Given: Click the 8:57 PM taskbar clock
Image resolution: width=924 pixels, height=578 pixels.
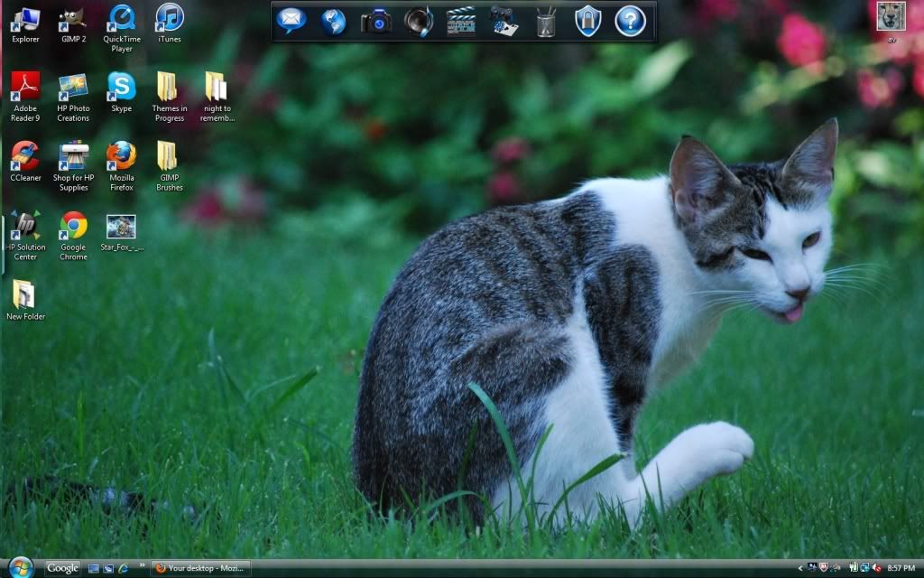Looking at the screenshot, I should click(901, 568).
